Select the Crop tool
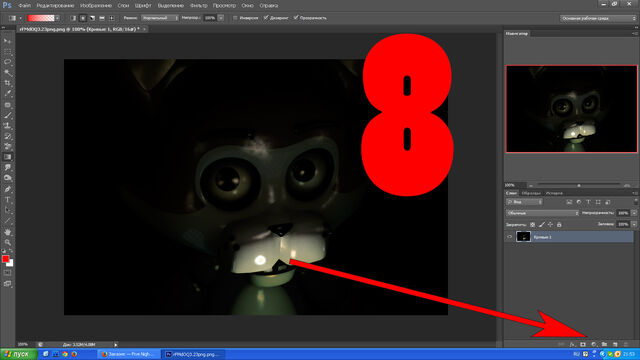This screenshot has height=360, width=640. click(x=7, y=83)
